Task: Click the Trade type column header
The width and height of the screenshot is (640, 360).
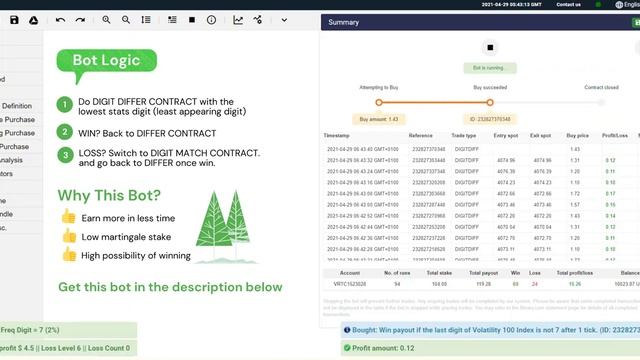Action: pyautogui.click(x=464, y=135)
